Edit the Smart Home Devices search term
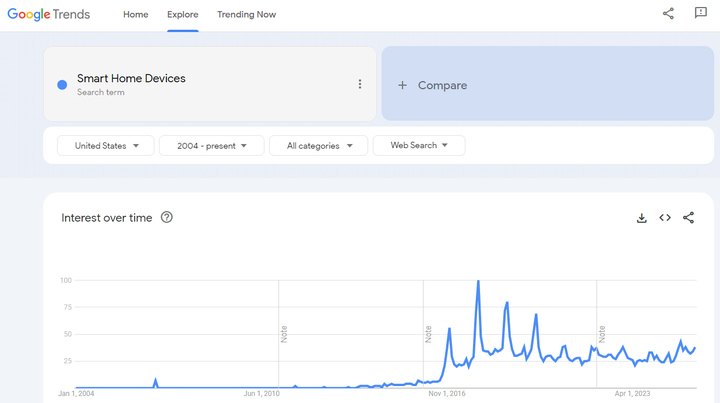Viewport: 720px width, 403px height. pyautogui.click(x=131, y=78)
